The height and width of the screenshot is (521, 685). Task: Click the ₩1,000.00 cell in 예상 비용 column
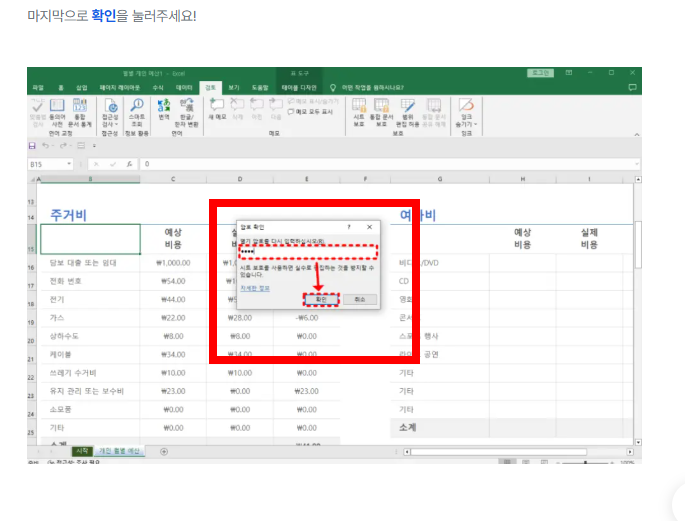tap(173, 263)
